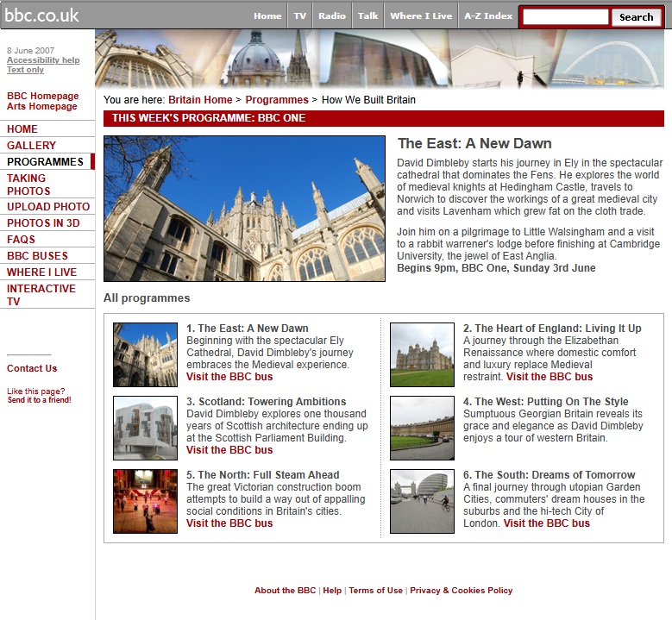Image resolution: width=672 pixels, height=620 pixels.
Task: Open the A-Z Index tab
Action: click(487, 16)
